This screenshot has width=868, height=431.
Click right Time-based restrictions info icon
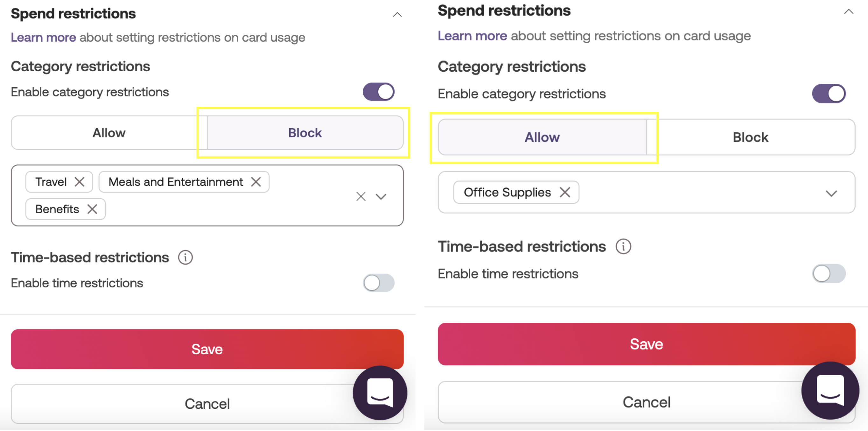623,247
